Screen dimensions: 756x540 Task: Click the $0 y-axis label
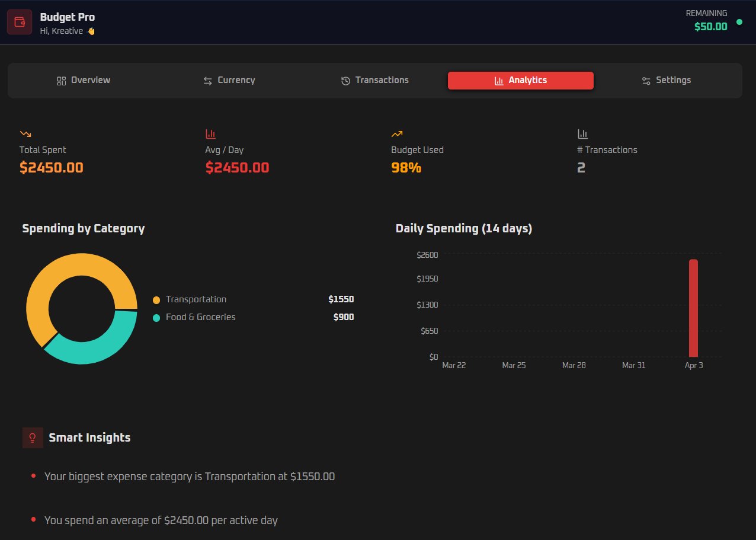(x=433, y=357)
